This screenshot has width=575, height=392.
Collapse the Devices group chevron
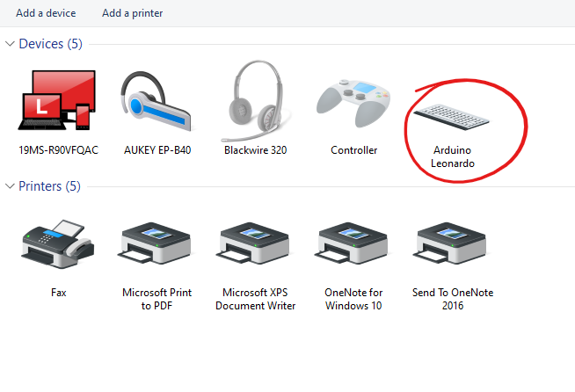tap(10, 44)
